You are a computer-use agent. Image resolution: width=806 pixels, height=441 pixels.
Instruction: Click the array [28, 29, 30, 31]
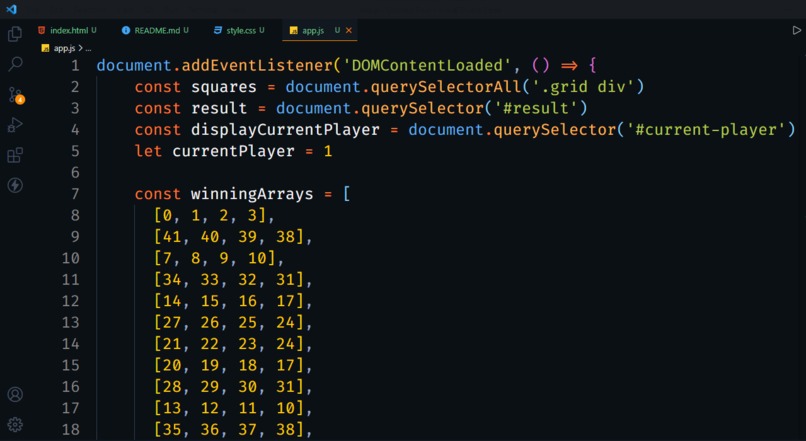(x=229, y=387)
